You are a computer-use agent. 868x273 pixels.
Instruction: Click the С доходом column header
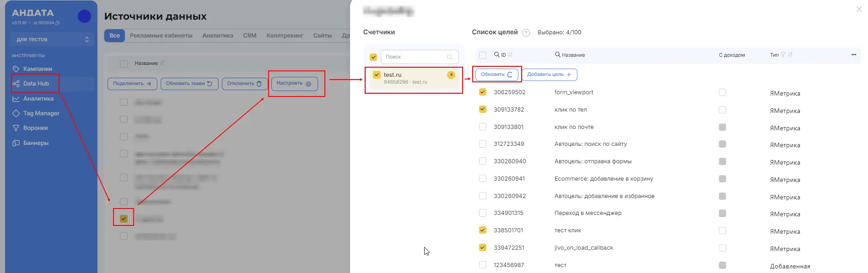[732, 55]
